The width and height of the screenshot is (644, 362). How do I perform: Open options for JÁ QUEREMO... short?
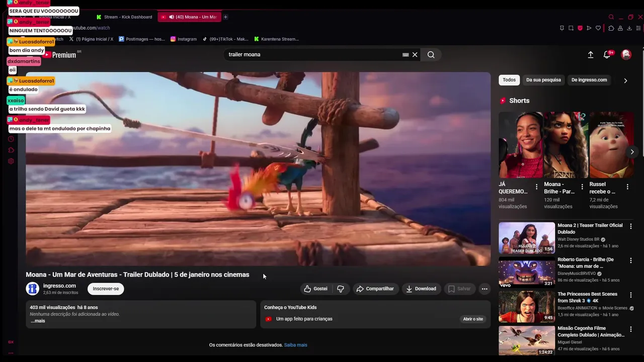pos(537,187)
